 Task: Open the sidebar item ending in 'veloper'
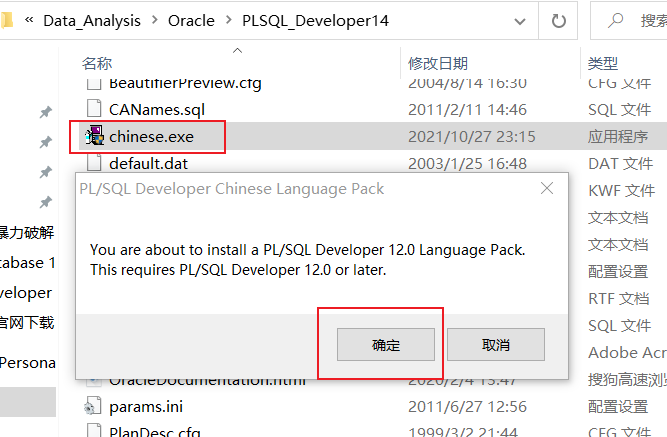pyautogui.click(x=26, y=293)
